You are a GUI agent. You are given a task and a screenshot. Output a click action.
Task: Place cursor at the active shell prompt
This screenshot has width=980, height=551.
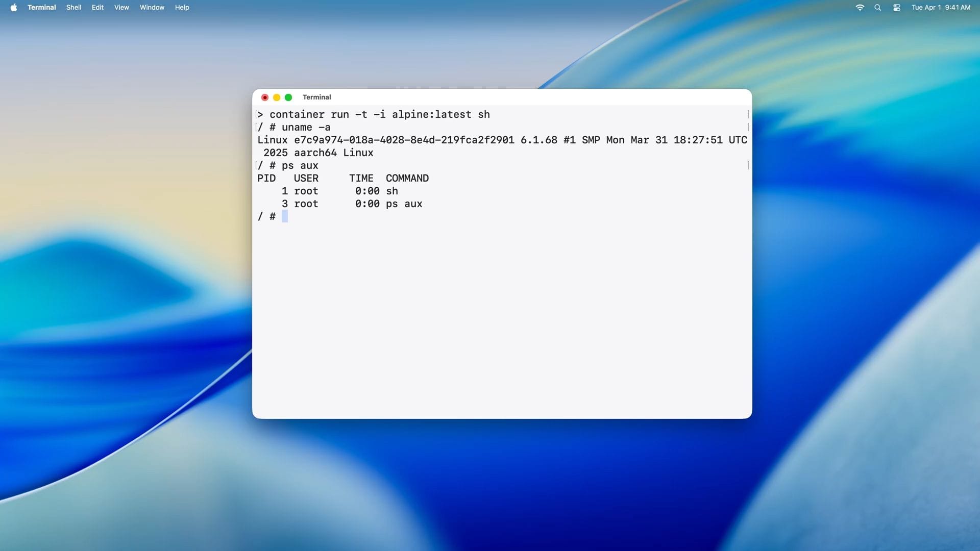click(285, 216)
